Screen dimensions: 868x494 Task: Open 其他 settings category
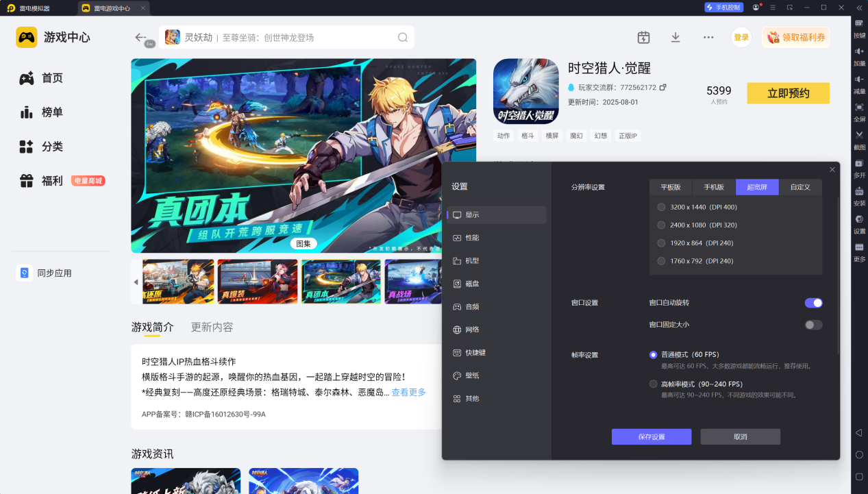pyautogui.click(x=497, y=399)
